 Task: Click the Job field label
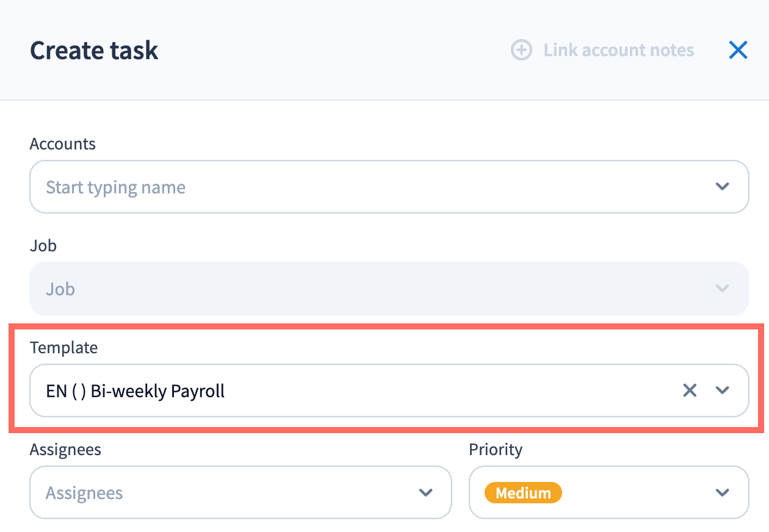coord(43,246)
